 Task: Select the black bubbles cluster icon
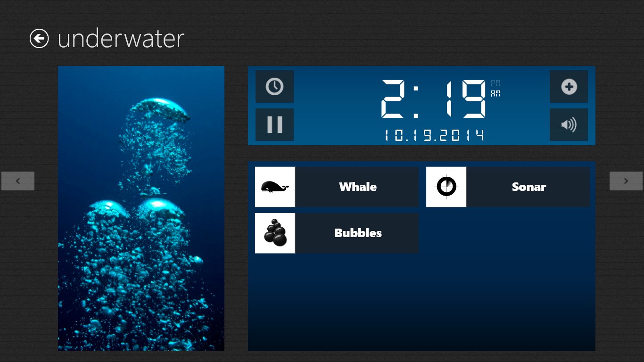[x=275, y=233]
